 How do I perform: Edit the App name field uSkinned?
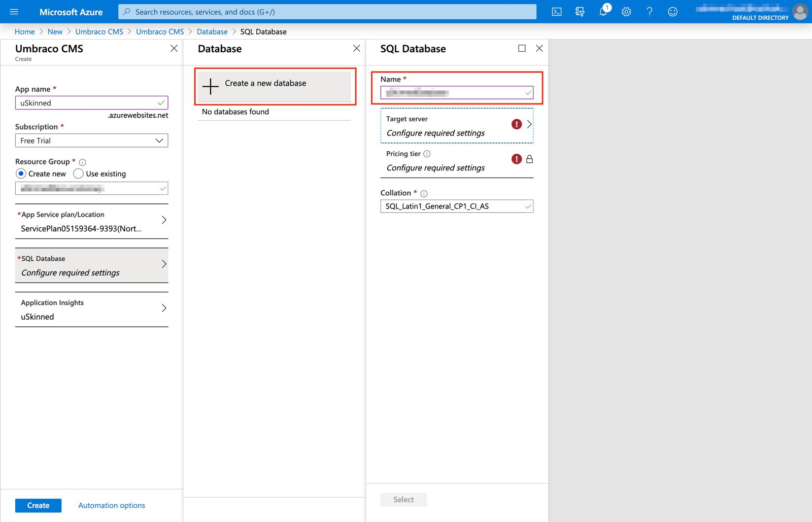pos(91,103)
